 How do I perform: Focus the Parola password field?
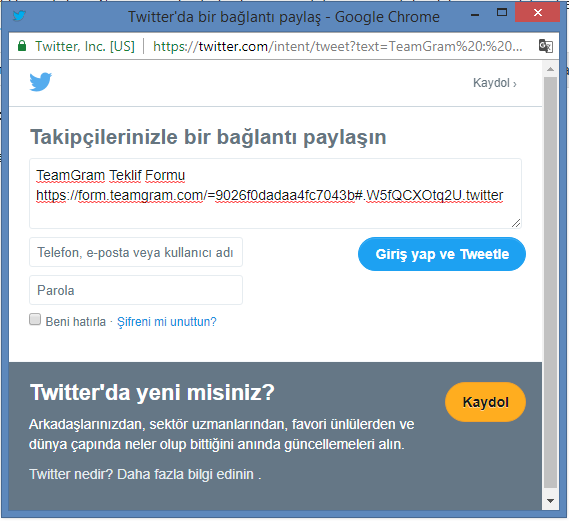click(136, 290)
